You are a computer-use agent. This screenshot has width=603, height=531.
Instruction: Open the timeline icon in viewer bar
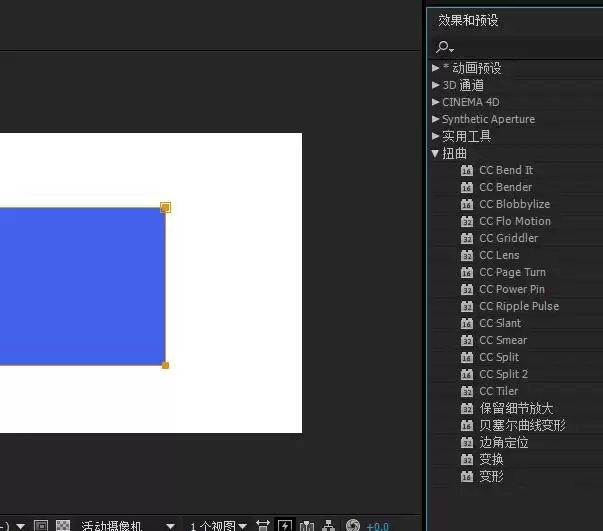[x=307, y=526]
